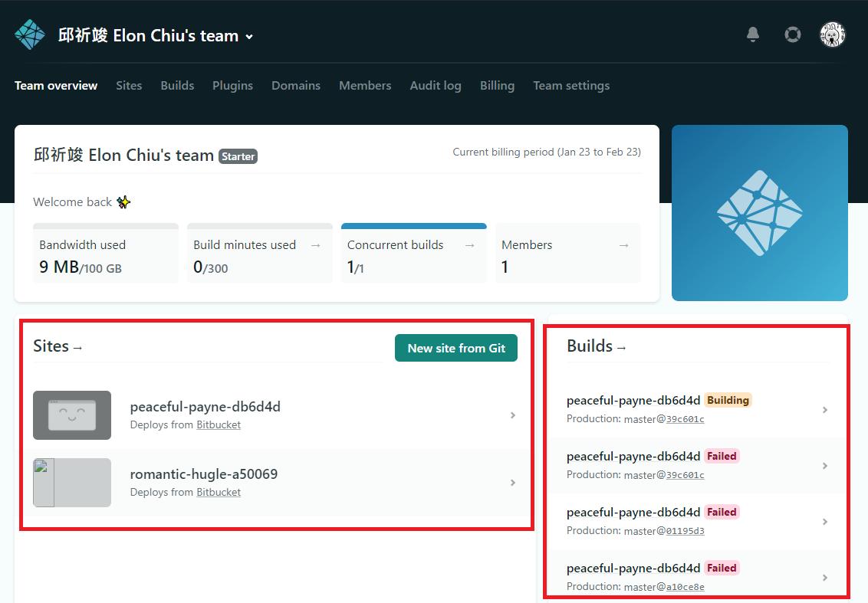Go to the Plugins tab
This screenshot has width=868, height=603.
(x=232, y=86)
